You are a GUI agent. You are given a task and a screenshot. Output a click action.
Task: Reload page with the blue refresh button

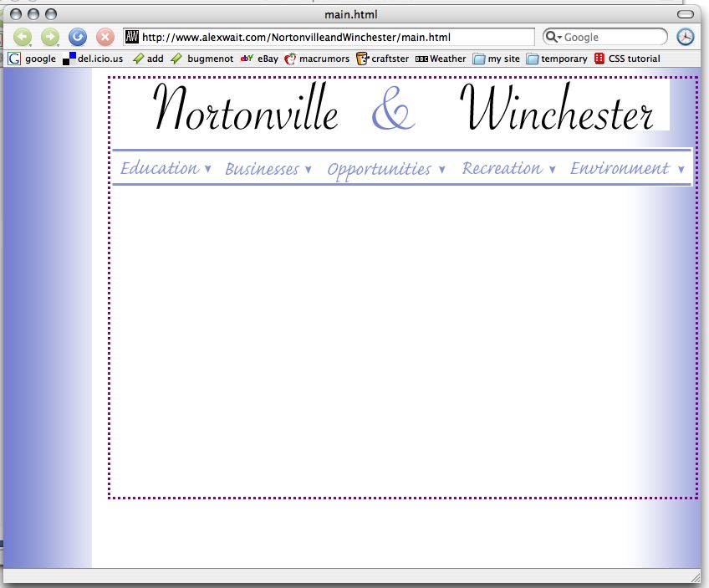[x=77, y=37]
